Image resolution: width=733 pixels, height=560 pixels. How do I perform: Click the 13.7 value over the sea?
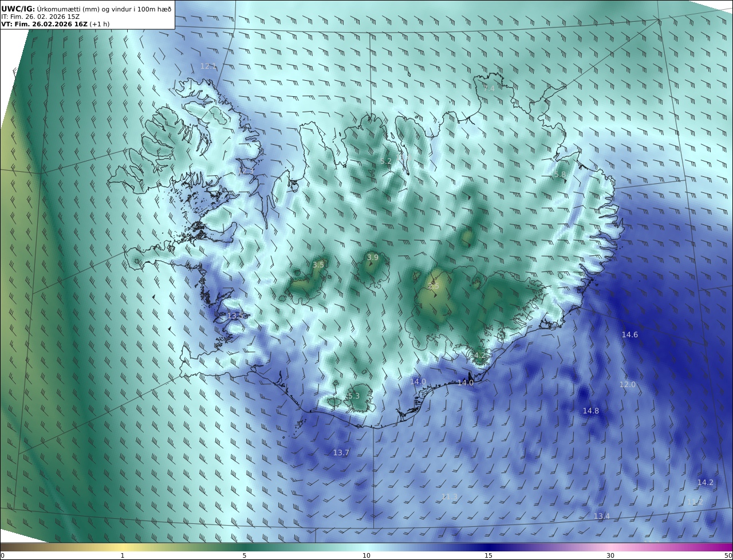(x=341, y=453)
